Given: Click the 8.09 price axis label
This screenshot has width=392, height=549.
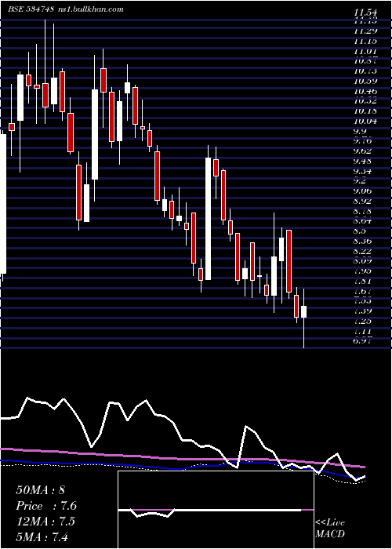Looking at the screenshot, I should pos(362,261).
